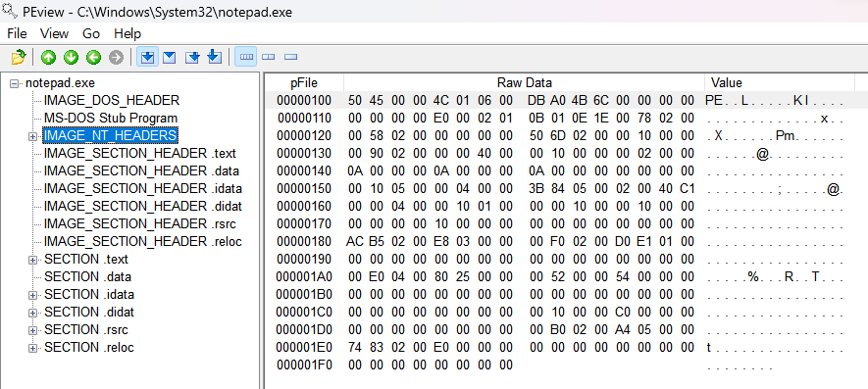Expand the SECTION .didat node
Screen dimensions: 868x389
click(x=32, y=313)
